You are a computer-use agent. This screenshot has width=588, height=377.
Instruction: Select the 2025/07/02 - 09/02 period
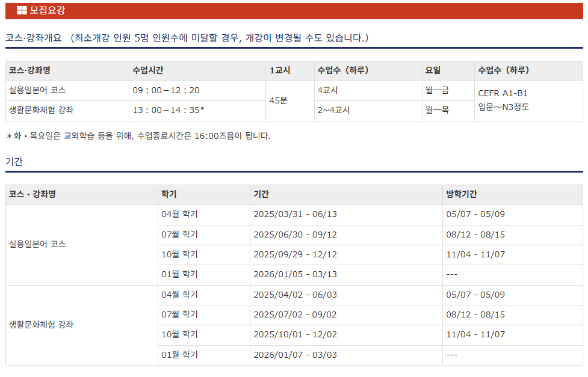pyautogui.click(x=295, y=315)
